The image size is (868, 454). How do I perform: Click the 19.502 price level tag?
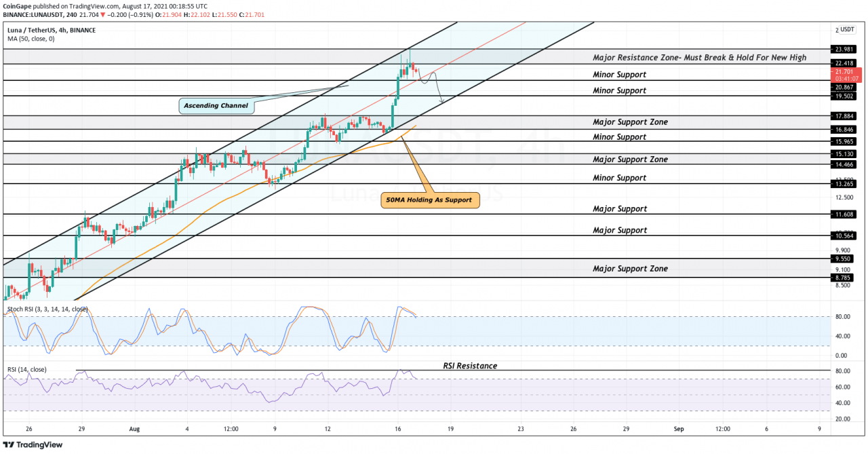tap(844, 96)
